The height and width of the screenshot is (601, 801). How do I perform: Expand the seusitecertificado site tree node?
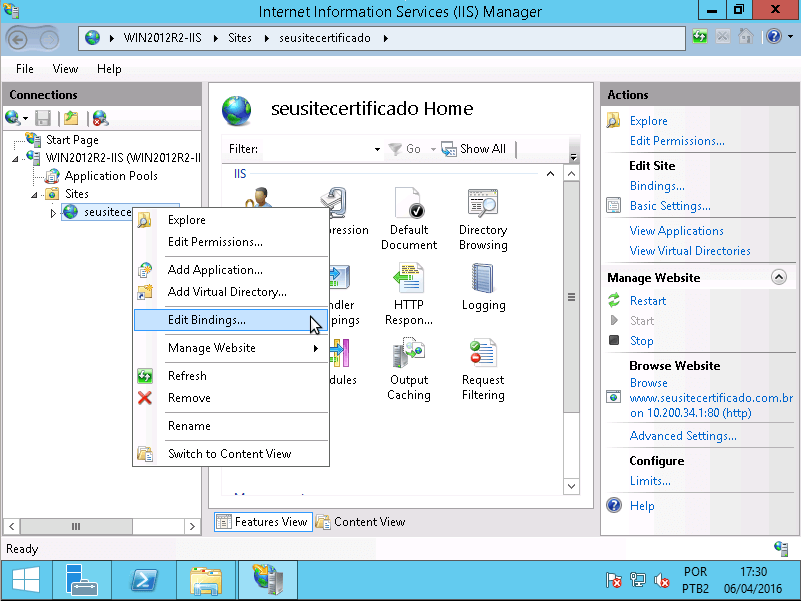tap(53, 213)
